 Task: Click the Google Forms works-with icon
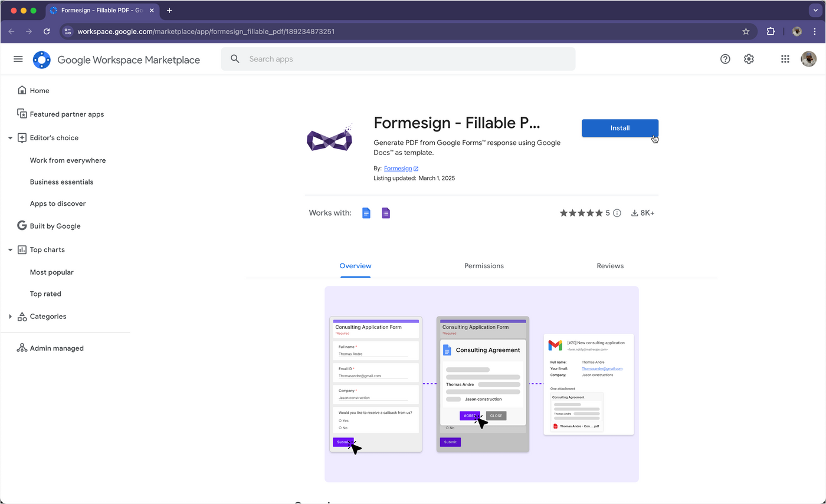pyautogui.click(x=386, y=213)
